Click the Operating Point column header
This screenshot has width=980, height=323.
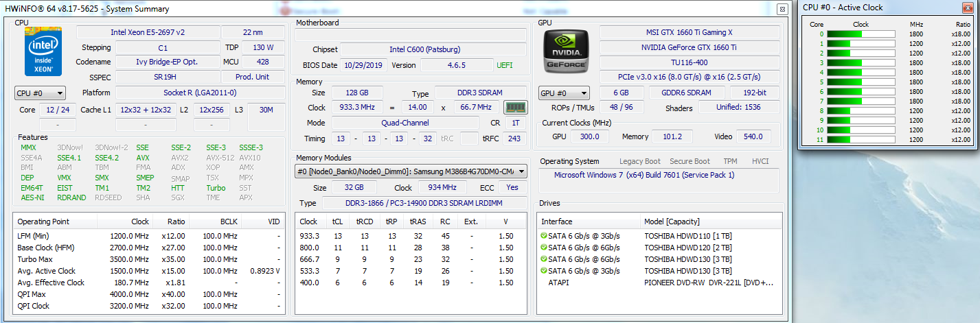click(56, 222)
